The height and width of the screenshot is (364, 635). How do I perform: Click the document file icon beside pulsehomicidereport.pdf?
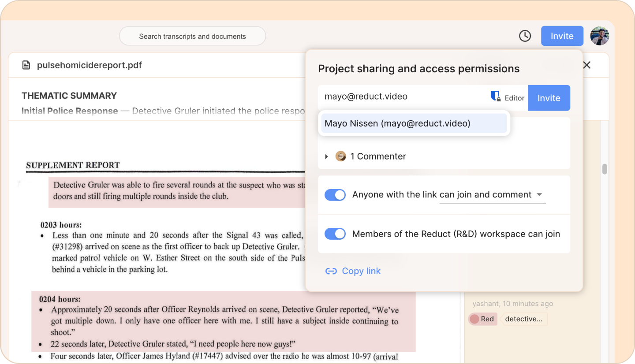(x=26, y=65)
